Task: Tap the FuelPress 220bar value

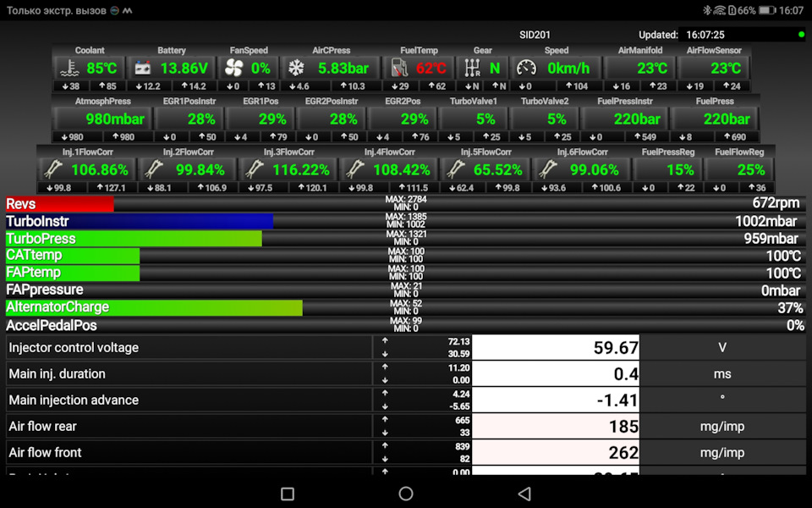Action: 727,119
